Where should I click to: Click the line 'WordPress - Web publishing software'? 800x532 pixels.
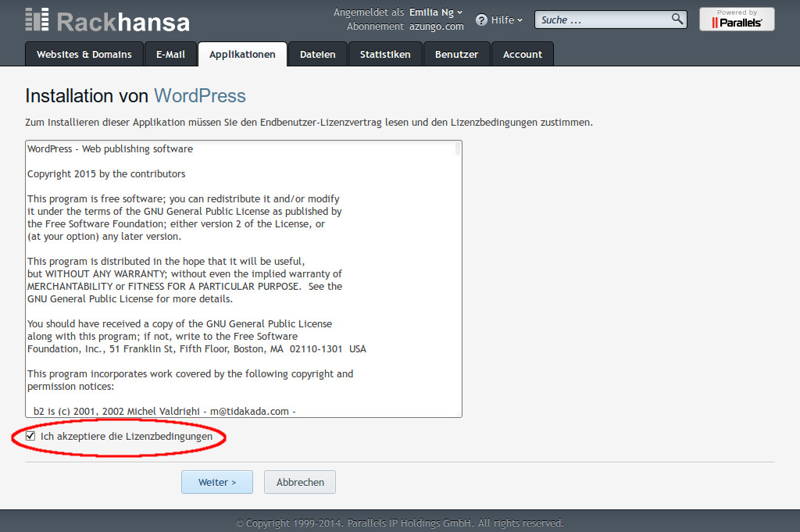pyautogui.click(x=110, y=149)
